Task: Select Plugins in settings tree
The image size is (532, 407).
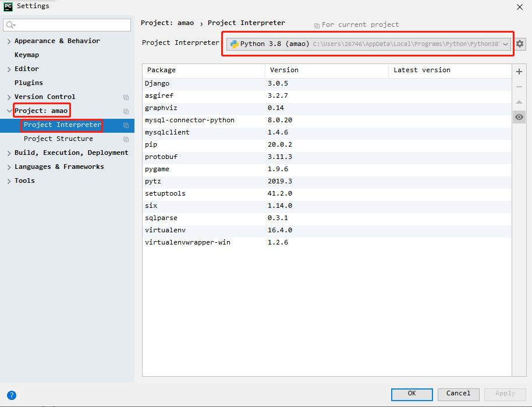Action: [29, 83]
